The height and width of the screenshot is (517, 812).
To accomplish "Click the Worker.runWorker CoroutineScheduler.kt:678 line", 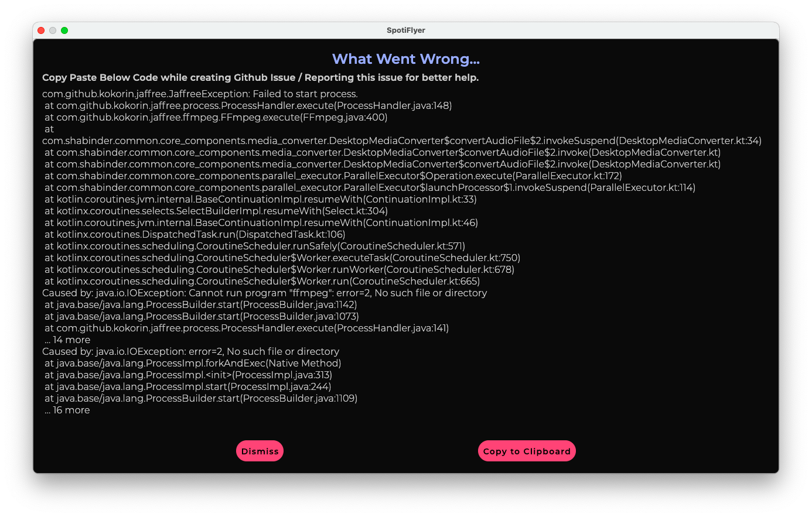I will [279, 269].
